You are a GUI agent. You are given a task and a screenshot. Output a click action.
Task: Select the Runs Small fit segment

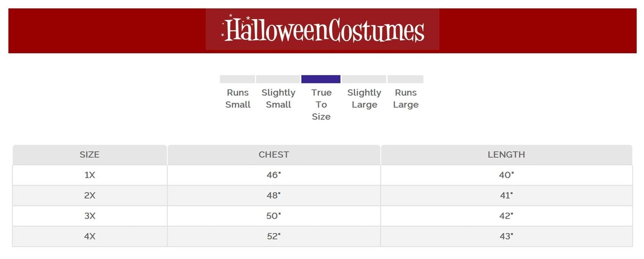pyautogui.click(x=237, y=79)
